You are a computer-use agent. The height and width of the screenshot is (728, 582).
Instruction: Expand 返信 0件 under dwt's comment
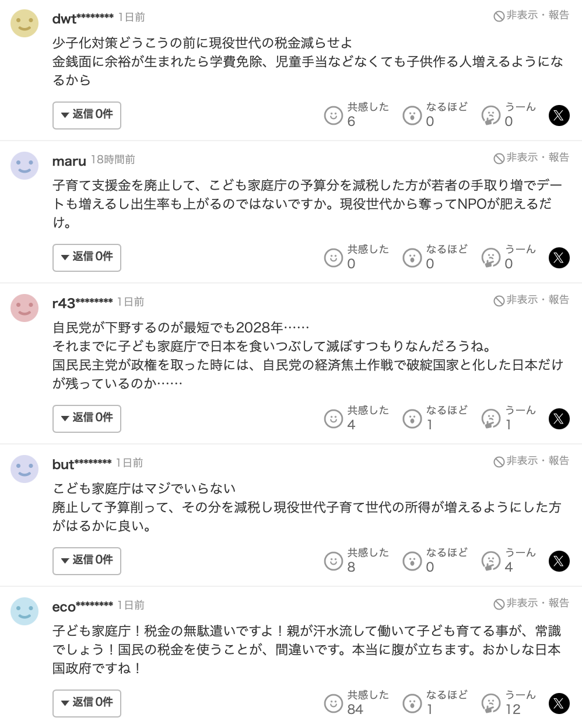(87, 116)
